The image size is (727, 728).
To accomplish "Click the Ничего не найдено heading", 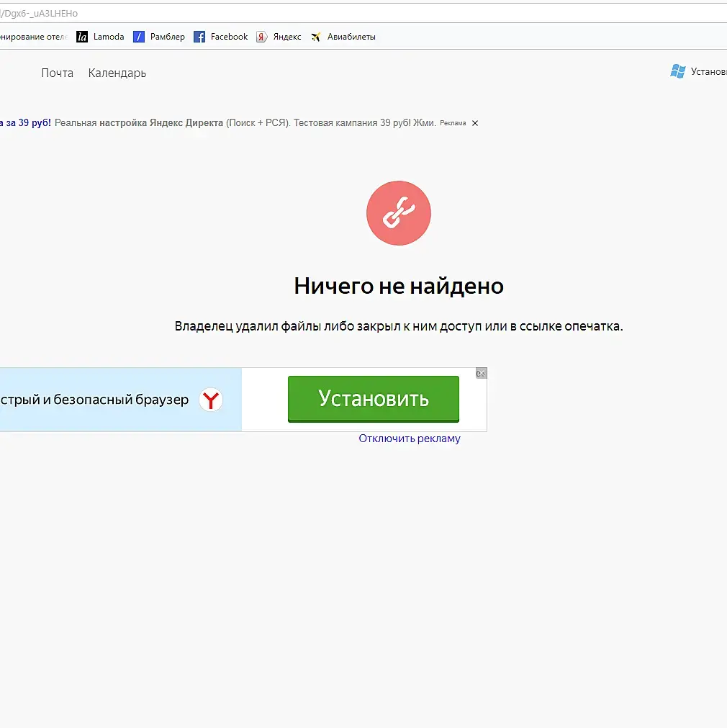I will pos(399,286).
